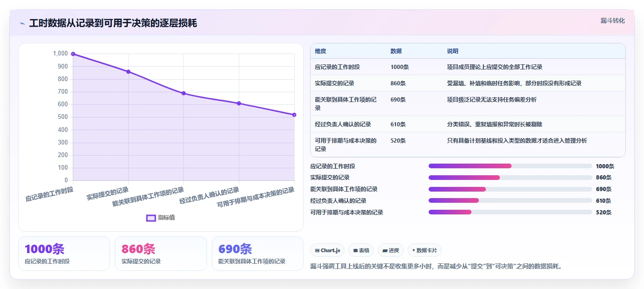
Task: Click the chart point for 经过负责人确认的记录
Action: click(239, 103)
